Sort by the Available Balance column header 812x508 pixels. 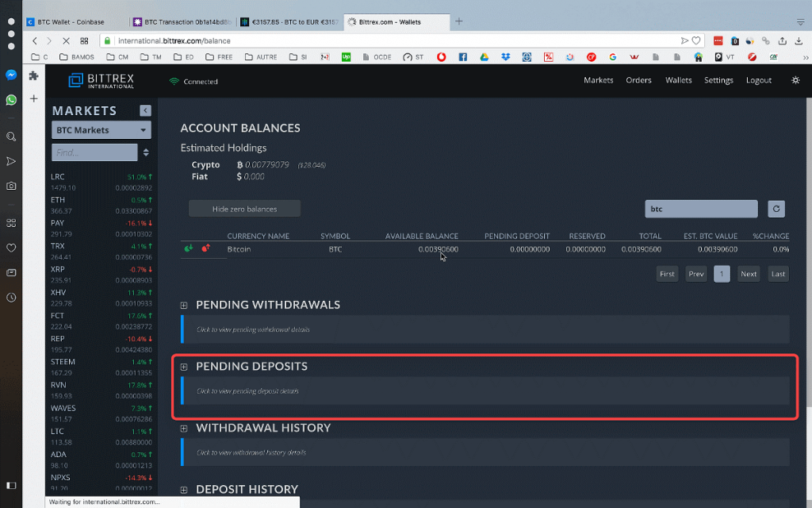[422, 236]
